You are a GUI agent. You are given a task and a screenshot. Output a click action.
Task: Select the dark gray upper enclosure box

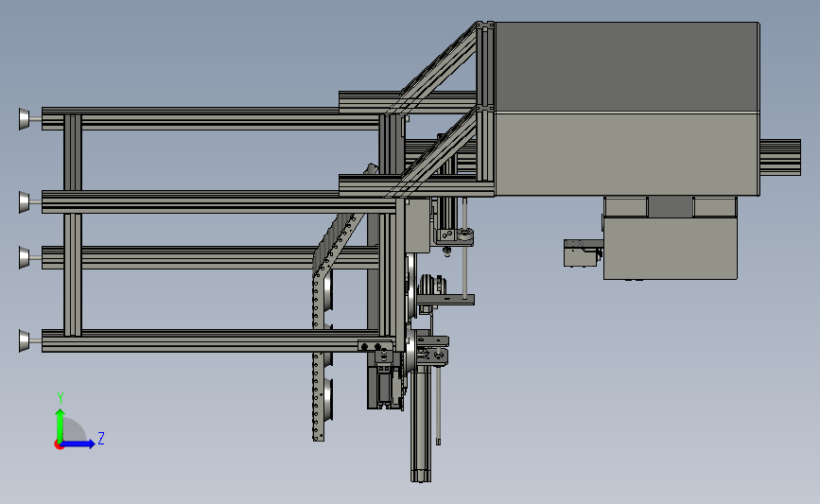coord(626,66)
